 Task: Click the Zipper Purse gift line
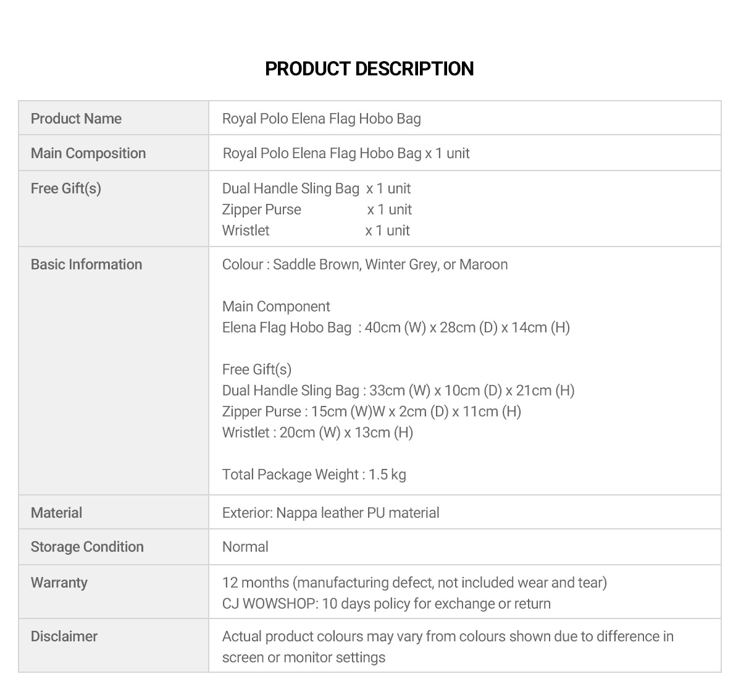pyautogui.click(x=317, y=209)
